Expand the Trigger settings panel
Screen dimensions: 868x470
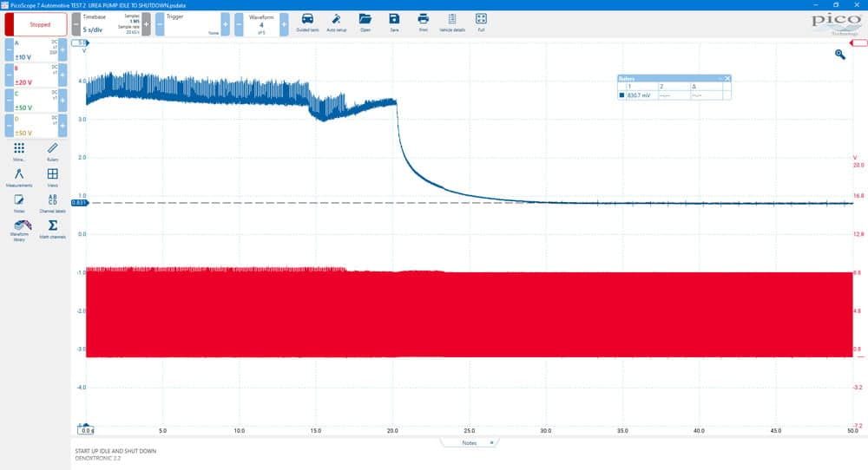tap(193, 24)
